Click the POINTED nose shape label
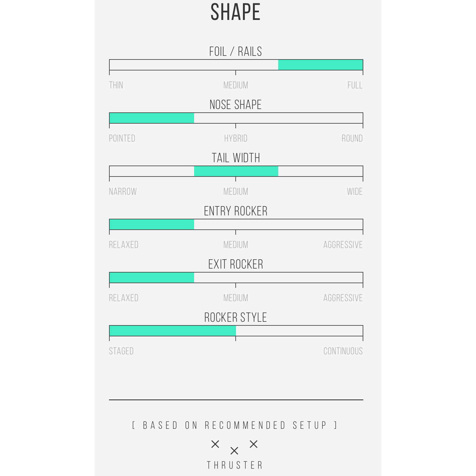476x476 pixels. [122, 139]
